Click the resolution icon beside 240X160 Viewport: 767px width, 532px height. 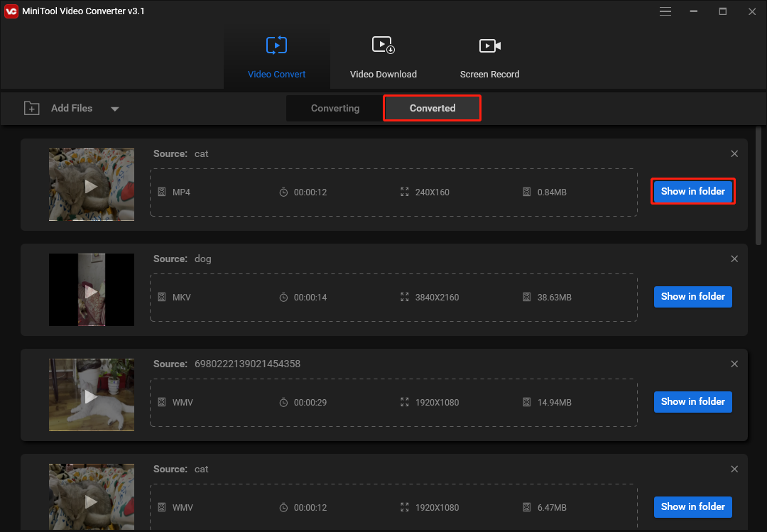pyautogui.click(x=405, y=192)
